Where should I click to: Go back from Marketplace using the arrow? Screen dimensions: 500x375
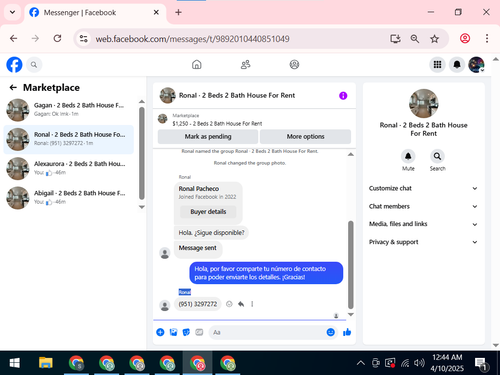point(13,88)
